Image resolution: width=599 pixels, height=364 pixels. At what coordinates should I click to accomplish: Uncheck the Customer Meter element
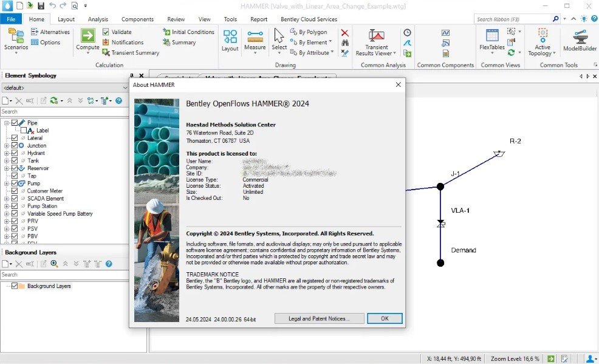click(15, 191)
